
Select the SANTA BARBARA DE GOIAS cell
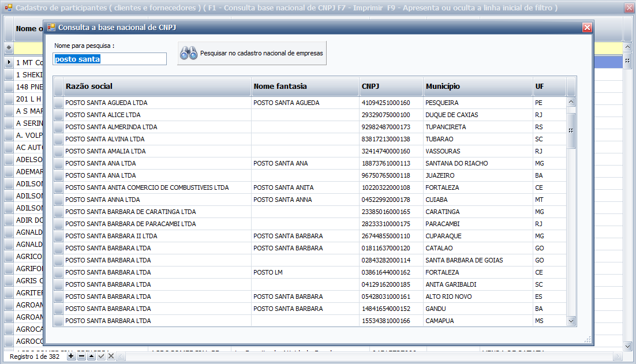click(478, 261)
